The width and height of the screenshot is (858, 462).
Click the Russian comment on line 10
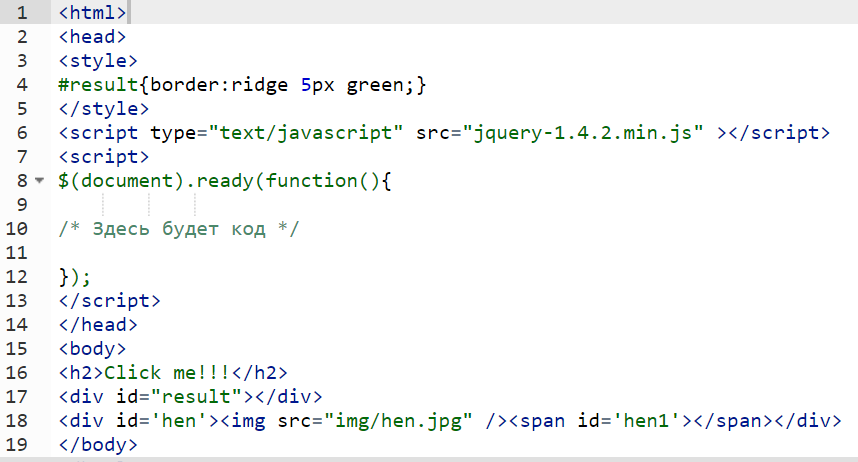(x=179, y=229)
